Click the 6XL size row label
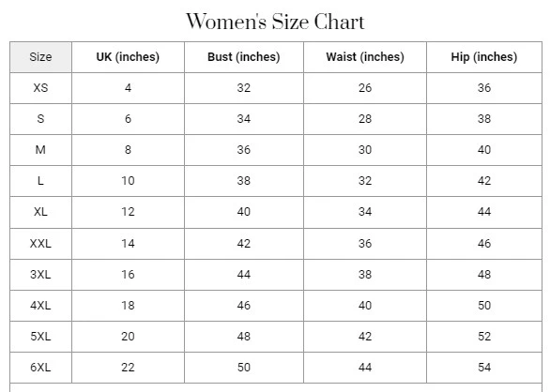Image resolution: width=550 pixels, height=392 pixels. [x=40, y=368]
